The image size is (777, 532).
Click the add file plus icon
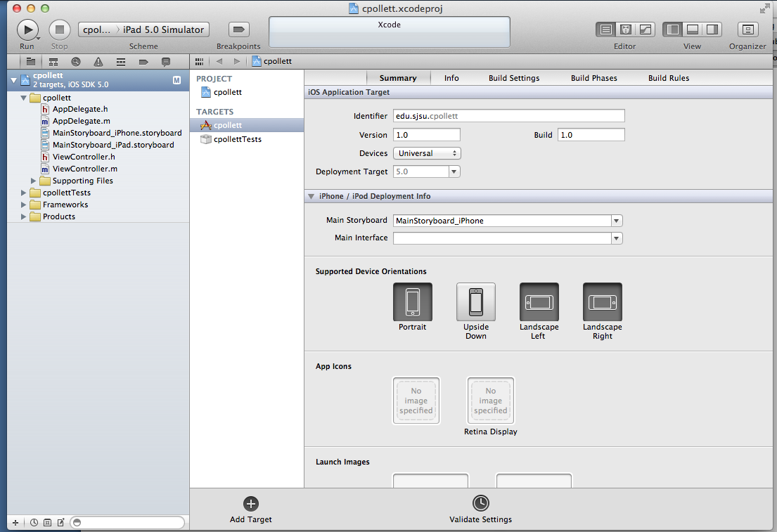(x=15, y=523)
